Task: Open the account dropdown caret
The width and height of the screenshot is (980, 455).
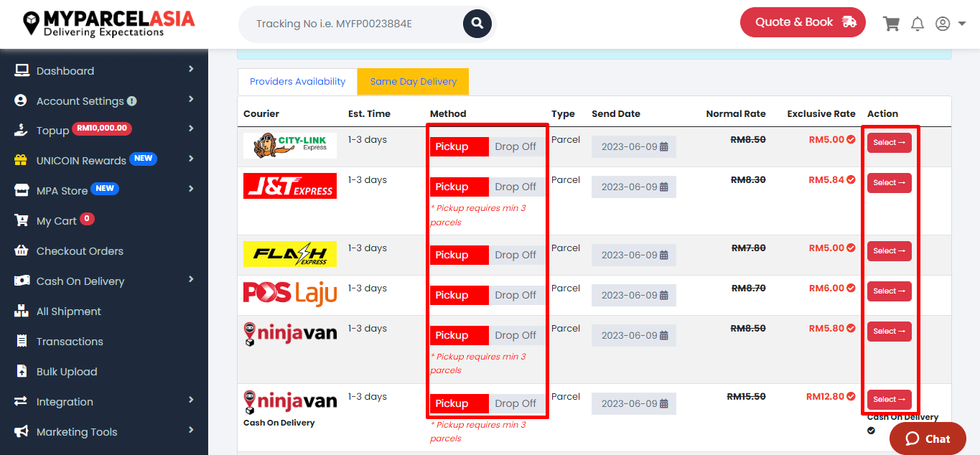Action: point(962,24)
